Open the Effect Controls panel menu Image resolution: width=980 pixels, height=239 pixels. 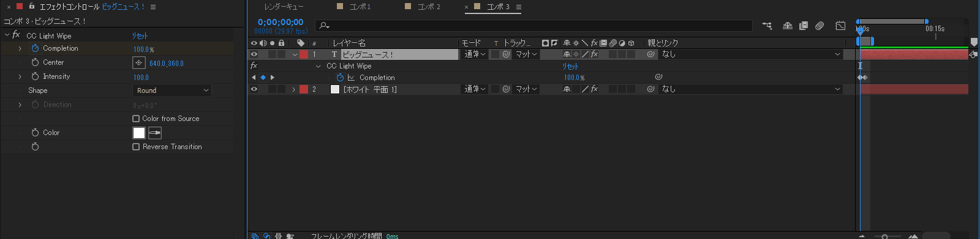pos(153,7)
